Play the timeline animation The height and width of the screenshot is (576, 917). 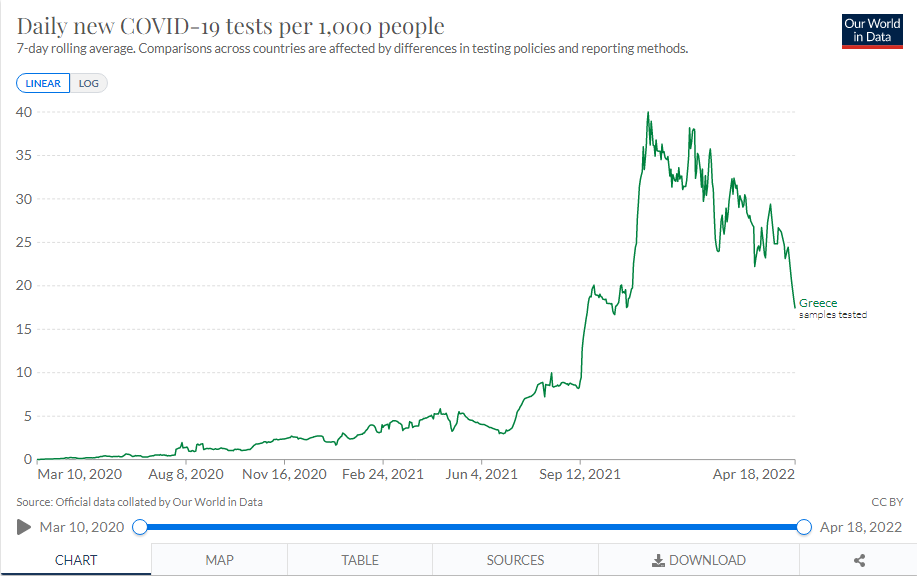[x=23, y=527]
